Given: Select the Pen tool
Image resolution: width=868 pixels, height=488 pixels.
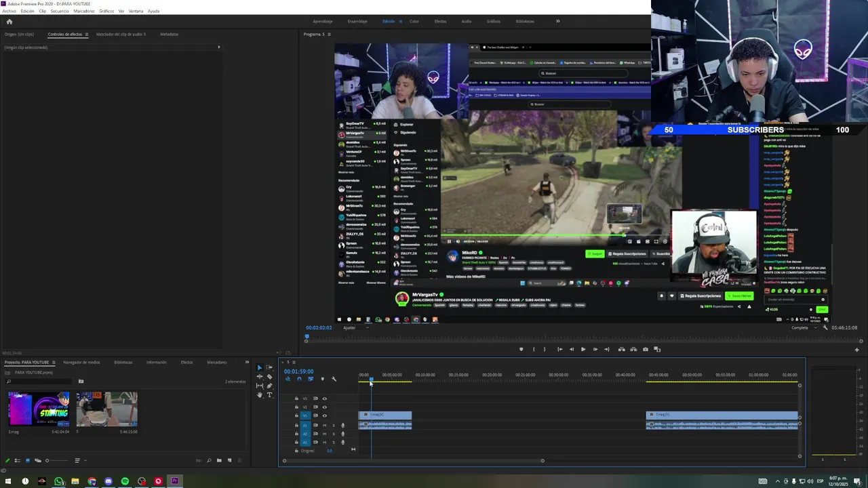Looking at the screenshot, I should pos(269,386).
